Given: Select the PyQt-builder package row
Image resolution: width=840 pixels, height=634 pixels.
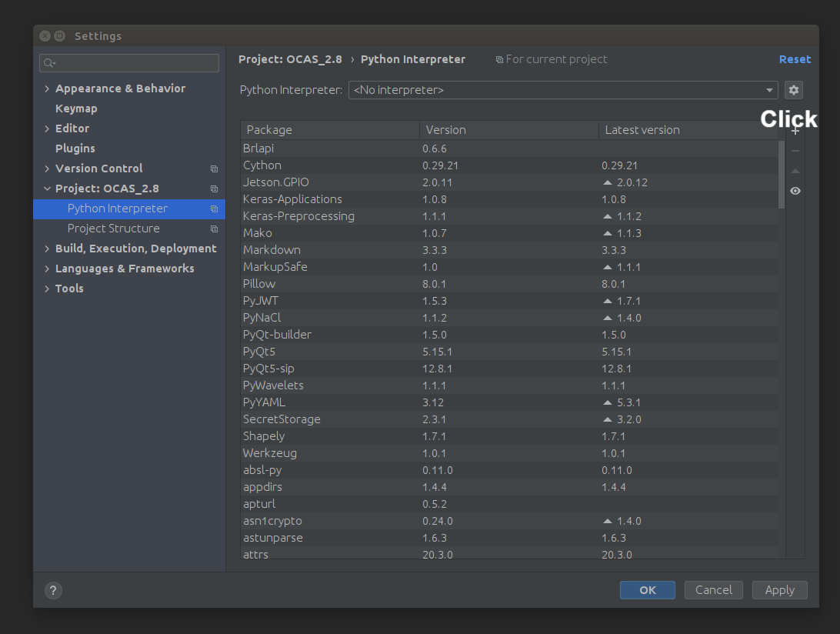Looking at the screenshot, I should pyautogui.click(x=509, y=335).
